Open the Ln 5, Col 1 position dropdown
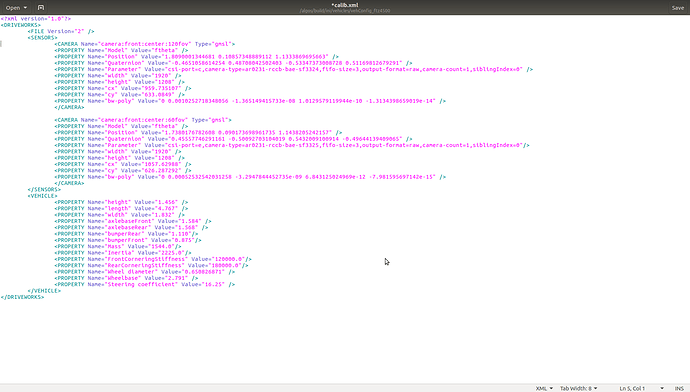690x392 pixels. 641,388
